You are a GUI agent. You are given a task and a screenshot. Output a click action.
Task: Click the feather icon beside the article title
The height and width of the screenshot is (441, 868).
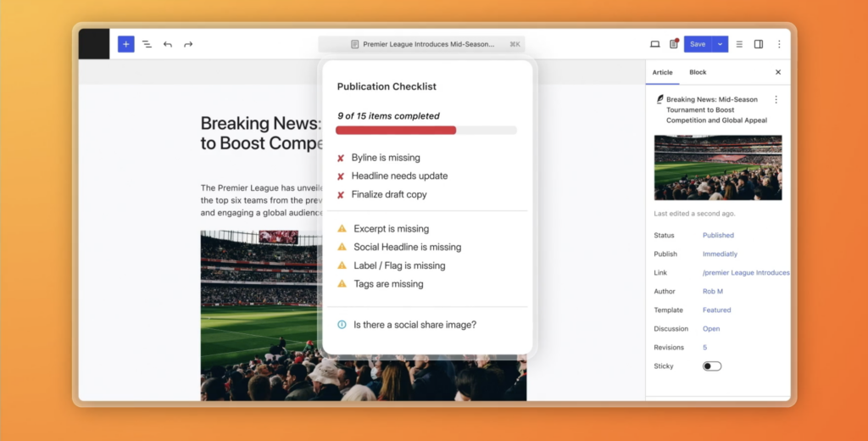click(659, 99)
